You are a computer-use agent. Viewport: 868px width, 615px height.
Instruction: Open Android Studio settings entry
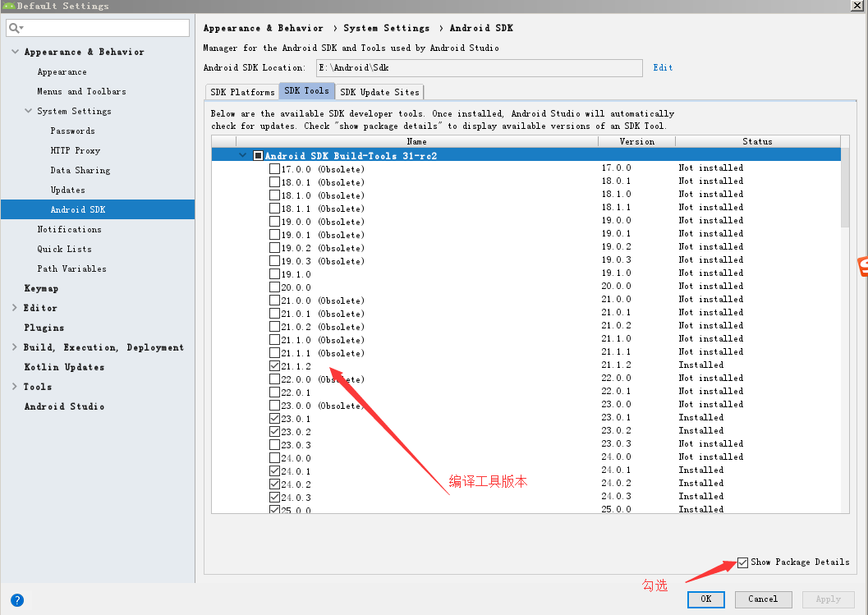[x=64, y=406]
